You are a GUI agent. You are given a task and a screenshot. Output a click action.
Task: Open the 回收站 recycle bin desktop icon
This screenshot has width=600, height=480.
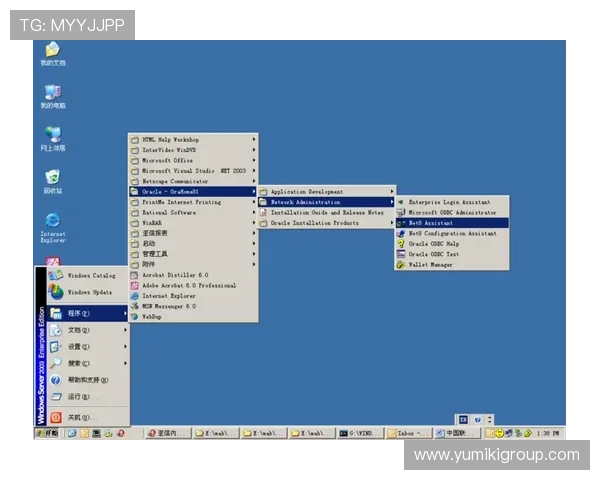point(53,182)
